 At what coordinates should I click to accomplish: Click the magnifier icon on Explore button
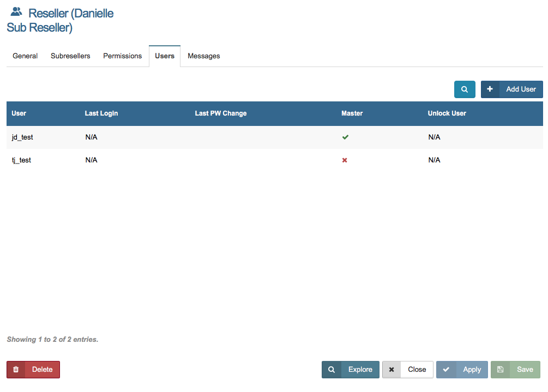(x=332, y=370)
